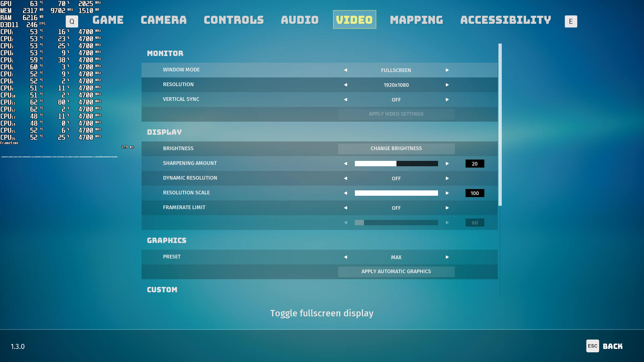Click right arrow to increase Sharpening Amount
The image size is (644, 362).
[x=447, y=164]
